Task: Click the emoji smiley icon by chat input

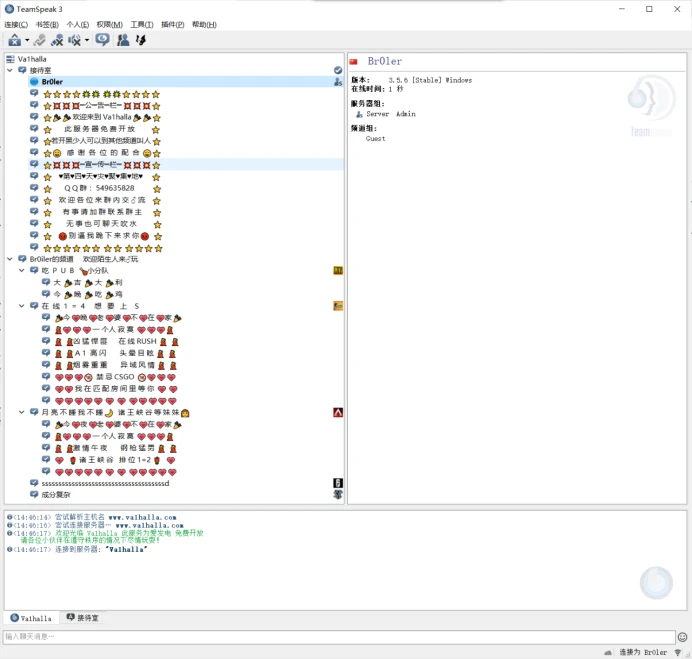Action: tap(682, 637)
